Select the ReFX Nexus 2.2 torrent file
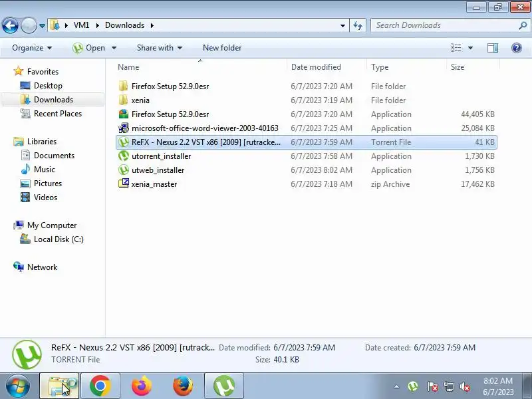Image resolution: width=532 pixels, height=399 pixels. pos(306,142)
